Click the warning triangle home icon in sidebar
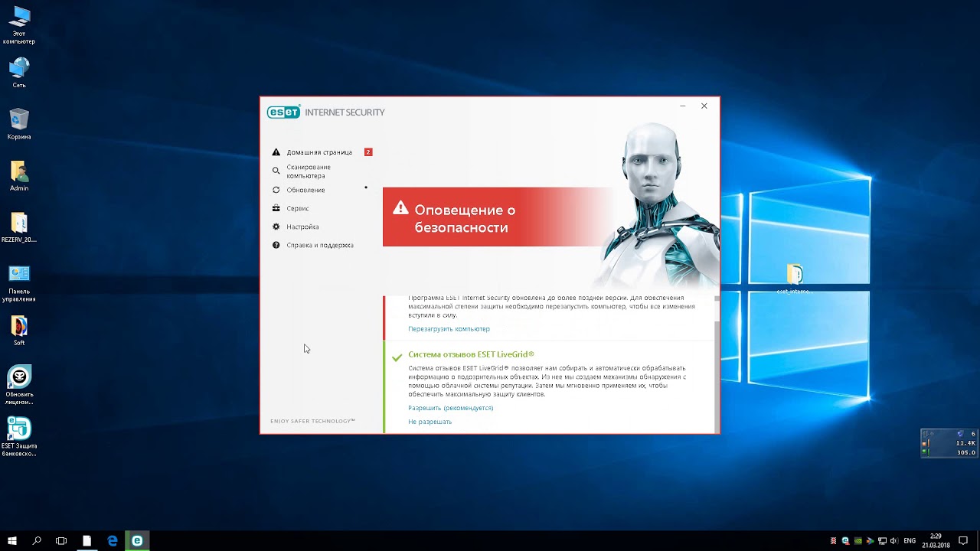 (276, 152)
